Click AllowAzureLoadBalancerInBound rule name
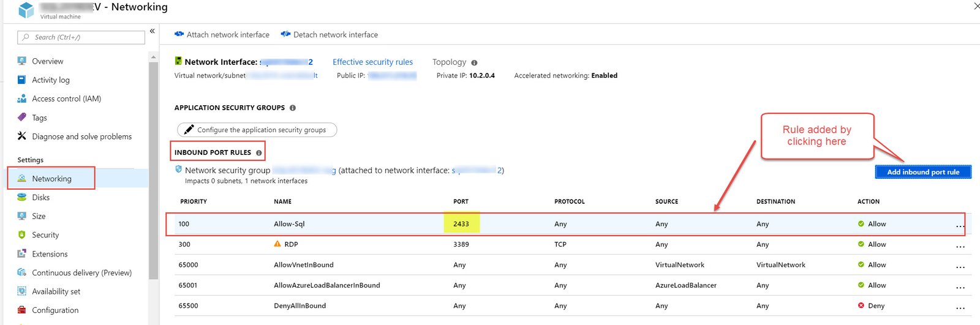Viewport: 980px width, 325px height. click(327, 285)
